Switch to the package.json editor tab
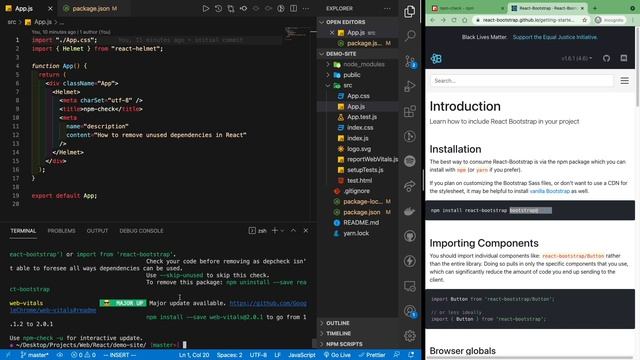This screenshot has width=640, height=360. click(x=91, y=8)
